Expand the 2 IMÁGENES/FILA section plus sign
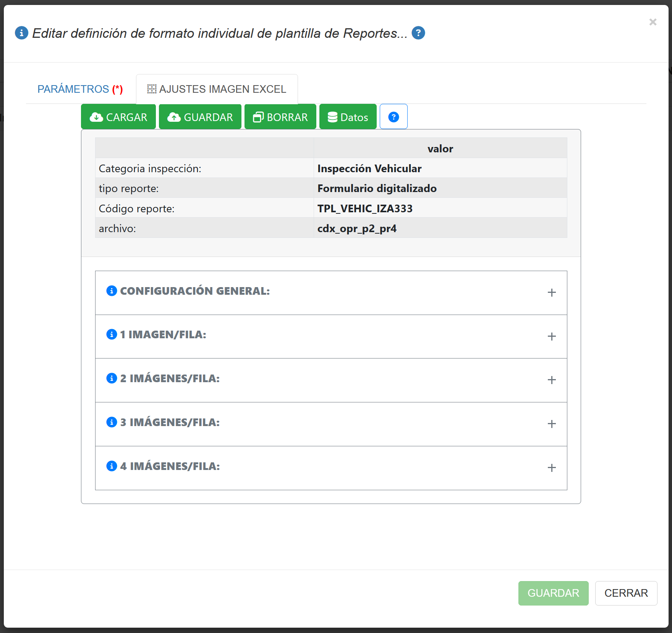Screen dimensions: 672x633 [x=551, y=380]
